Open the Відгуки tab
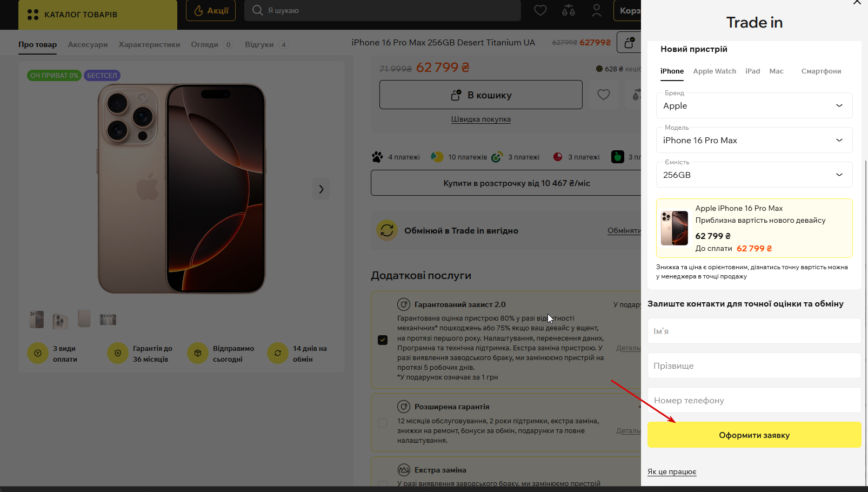This screenshot has height=492, width=868. click(266, 44)
